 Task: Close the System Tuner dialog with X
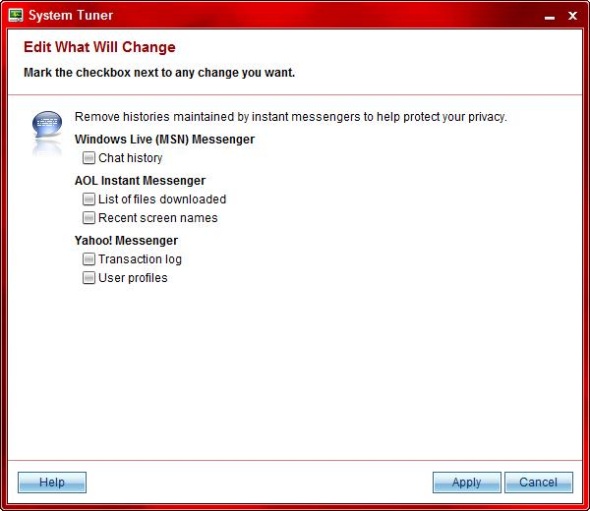pos(573,15)
